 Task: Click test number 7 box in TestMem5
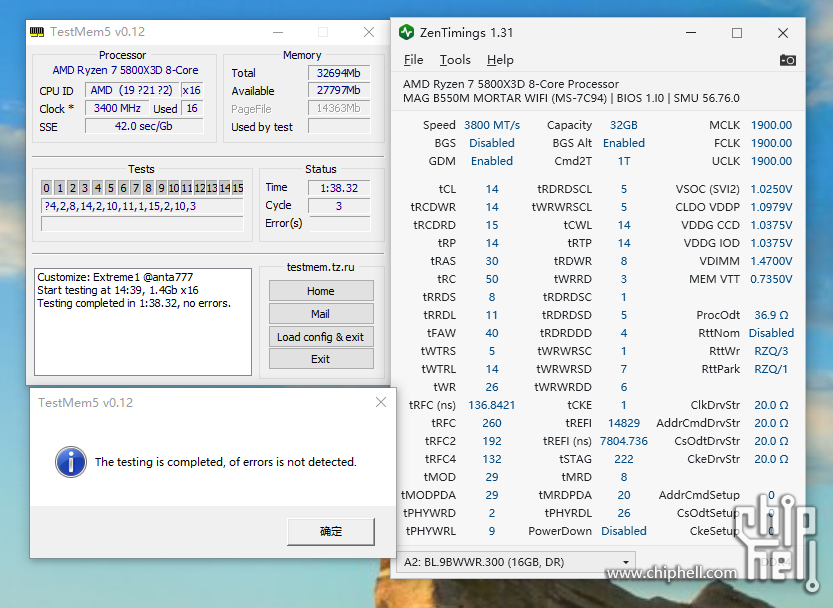click(136, 188)
